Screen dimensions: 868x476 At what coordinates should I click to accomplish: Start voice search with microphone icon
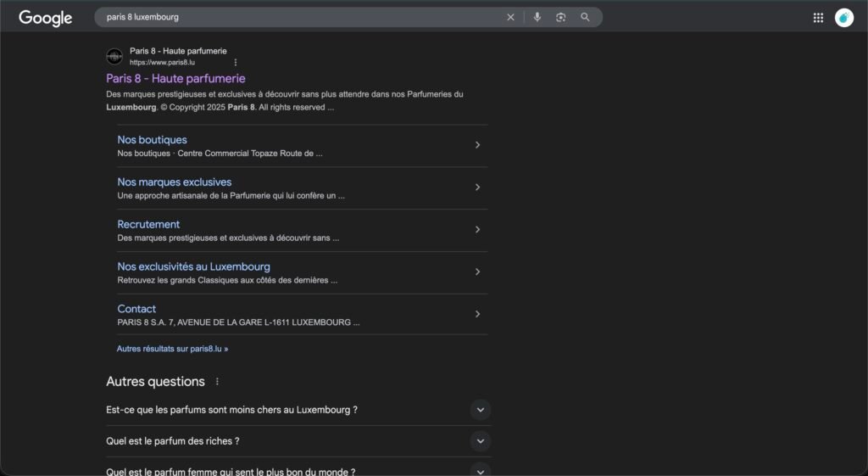click(537, 17)
